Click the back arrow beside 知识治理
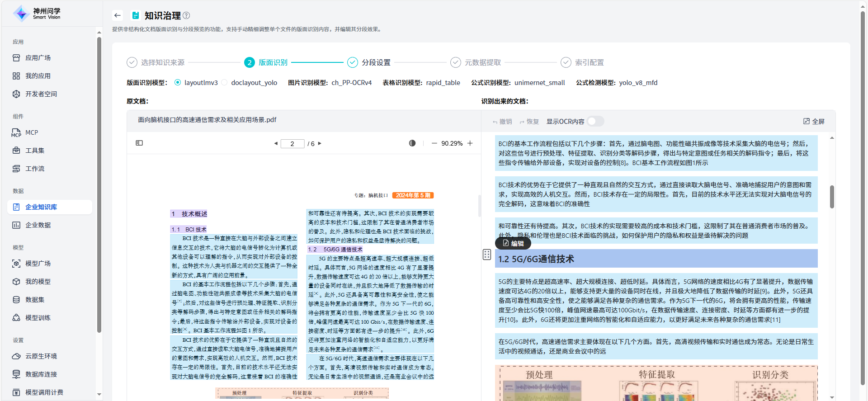The width and height of the screenshot is (868, 401). click(118, 15)
